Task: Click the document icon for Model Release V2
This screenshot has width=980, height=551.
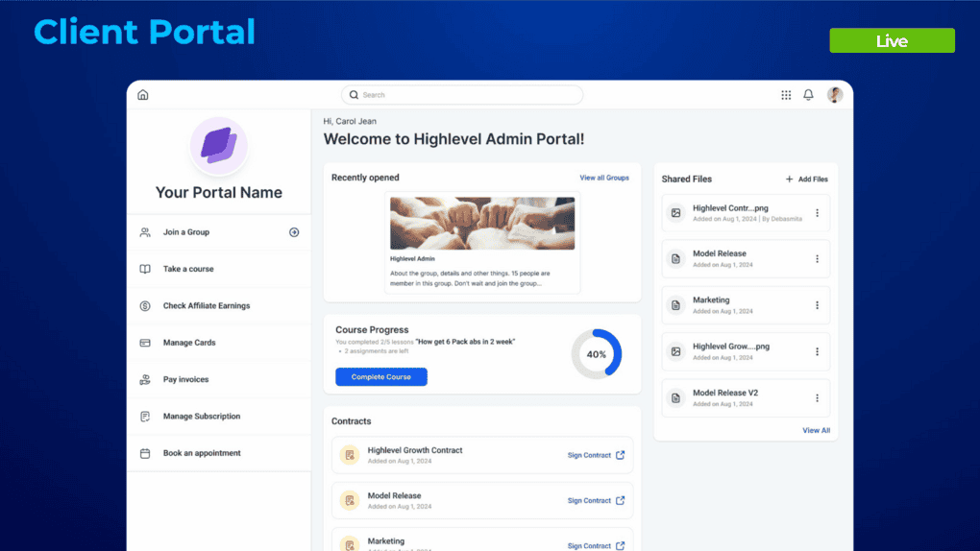Action: click(675, 398)
